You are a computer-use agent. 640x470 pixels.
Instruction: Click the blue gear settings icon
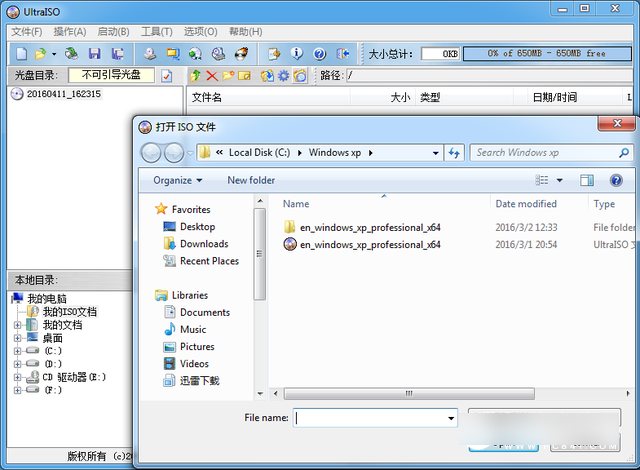coord(283,75)
